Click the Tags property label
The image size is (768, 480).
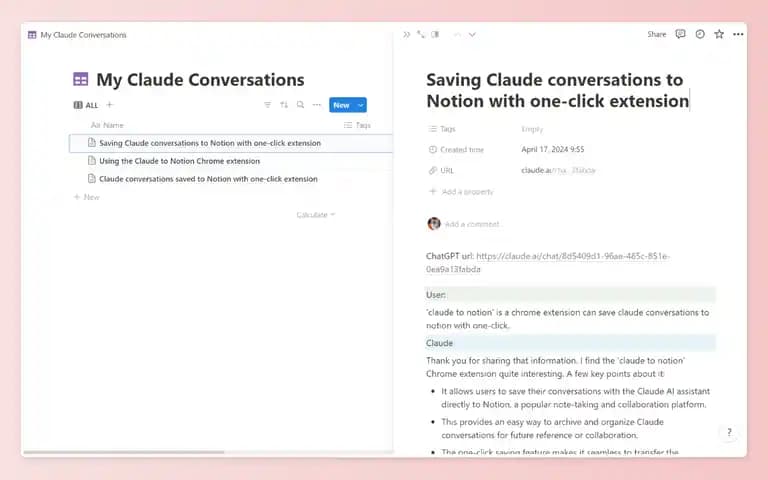[442, 129]
